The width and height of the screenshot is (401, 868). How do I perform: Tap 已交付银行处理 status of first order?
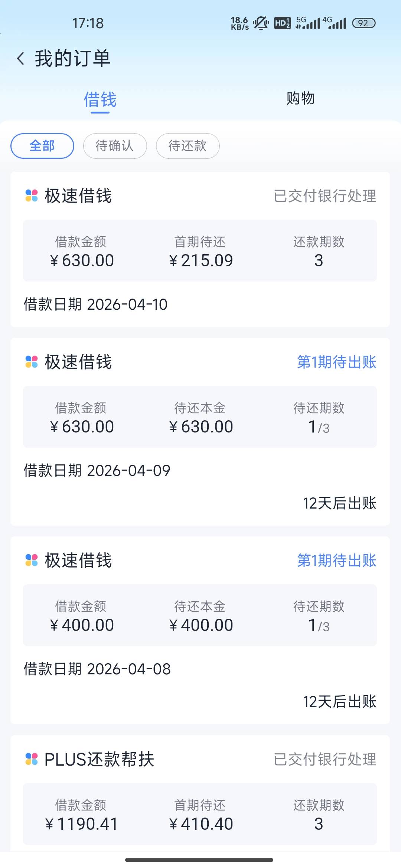(x=325, y=196)
